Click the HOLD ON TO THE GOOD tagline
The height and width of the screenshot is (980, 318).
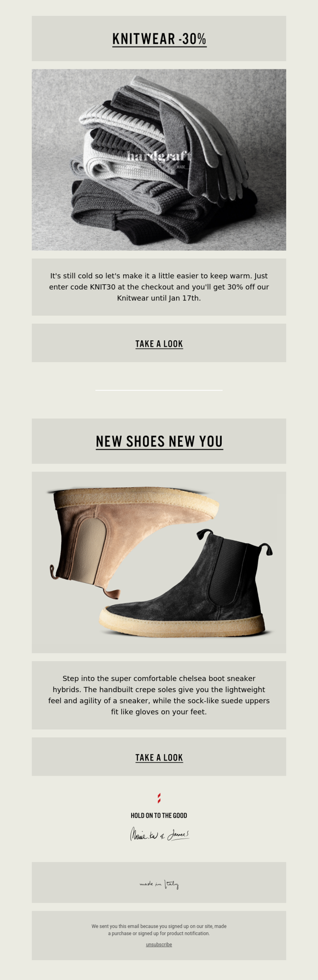tap(159, 815)
